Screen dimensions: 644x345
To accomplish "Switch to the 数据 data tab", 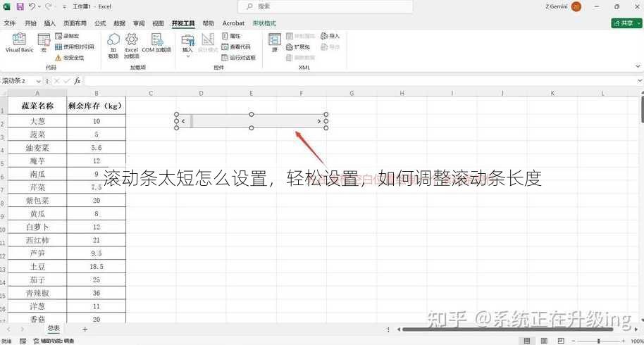I will pyautogui.click(x=119, y=23).
